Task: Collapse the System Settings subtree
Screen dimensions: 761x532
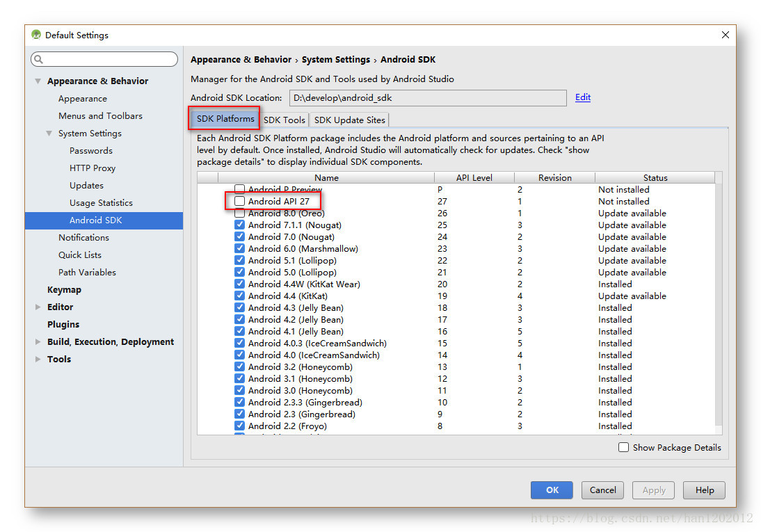Action: (49, 133)
